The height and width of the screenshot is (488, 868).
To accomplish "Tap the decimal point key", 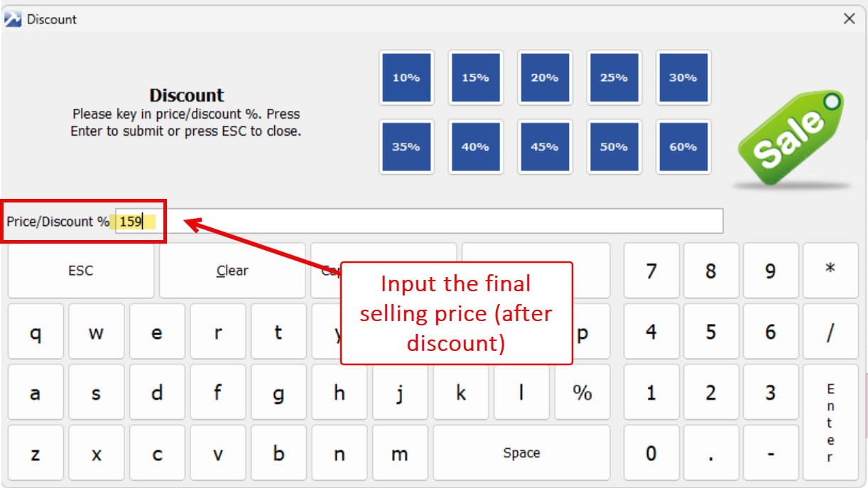I will click(711, 453).
